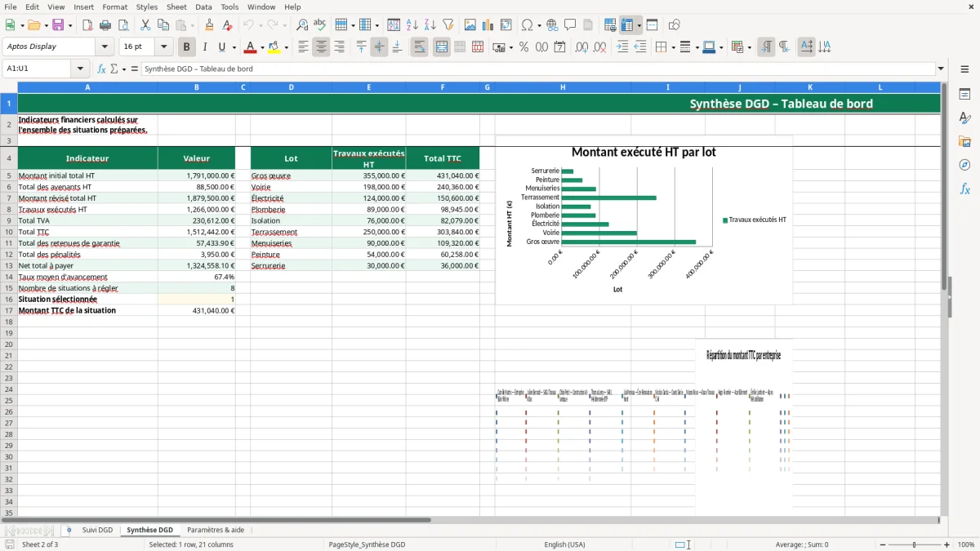Open the background color dropdown arrow

286,47
